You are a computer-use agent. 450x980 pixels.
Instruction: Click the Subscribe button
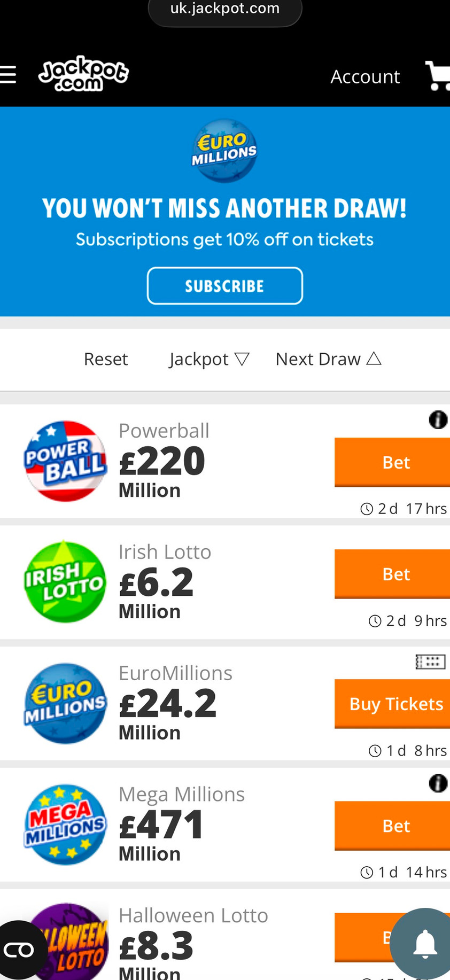pos(224,286)
